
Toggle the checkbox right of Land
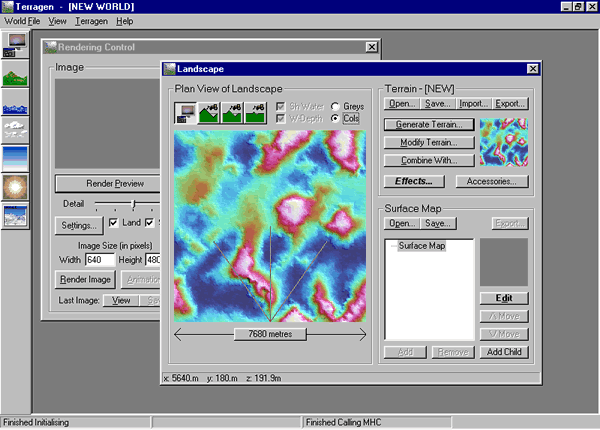[149, 223]
